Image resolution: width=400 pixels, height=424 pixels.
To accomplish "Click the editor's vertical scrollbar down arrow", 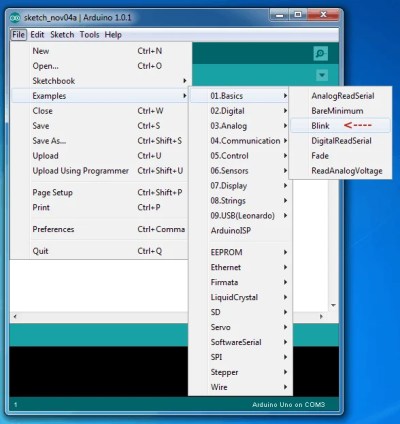I will point(333,305).
